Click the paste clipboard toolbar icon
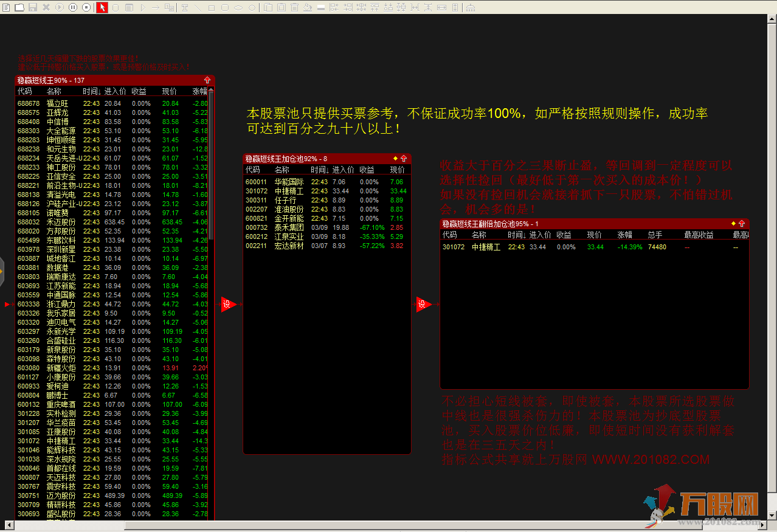Screen dimensions: 777x532 (x=281, y=7)
